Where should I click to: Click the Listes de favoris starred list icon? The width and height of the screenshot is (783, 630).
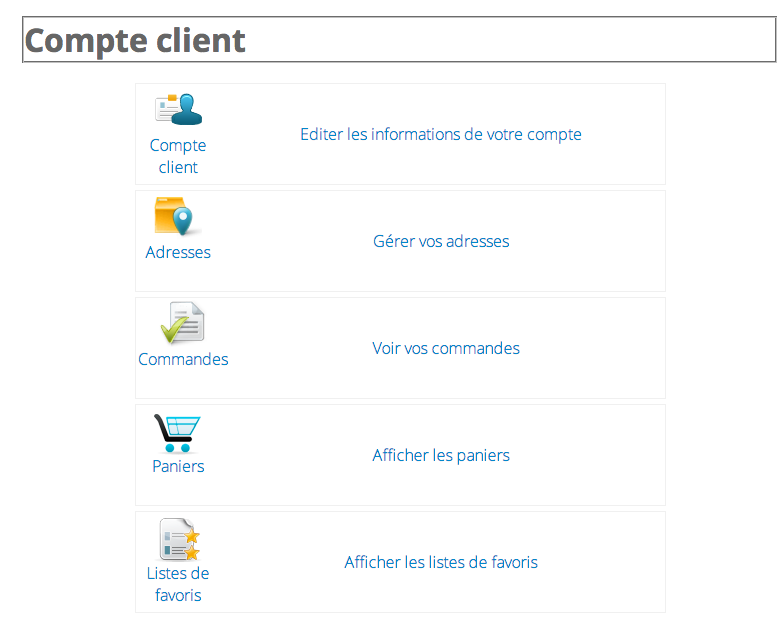tap(179, 539)
